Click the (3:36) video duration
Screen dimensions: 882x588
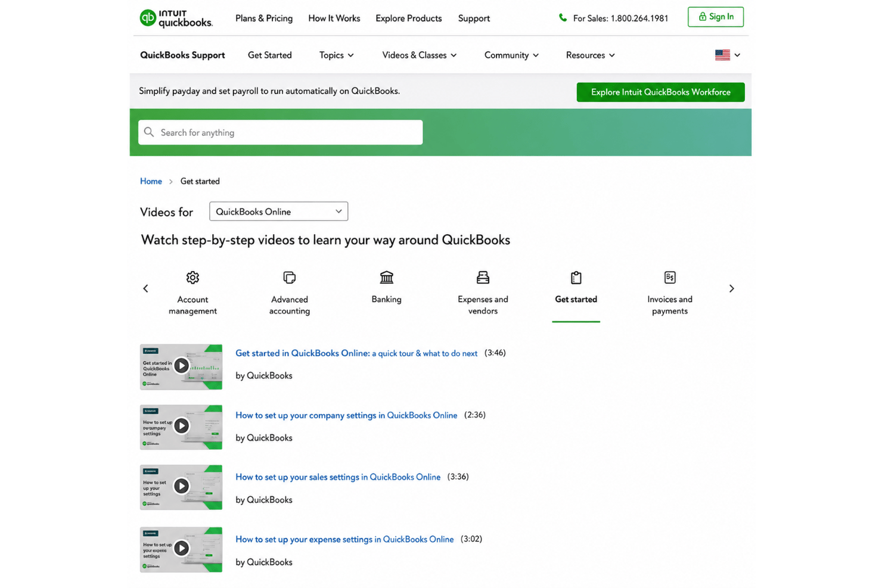pos(458,477)
